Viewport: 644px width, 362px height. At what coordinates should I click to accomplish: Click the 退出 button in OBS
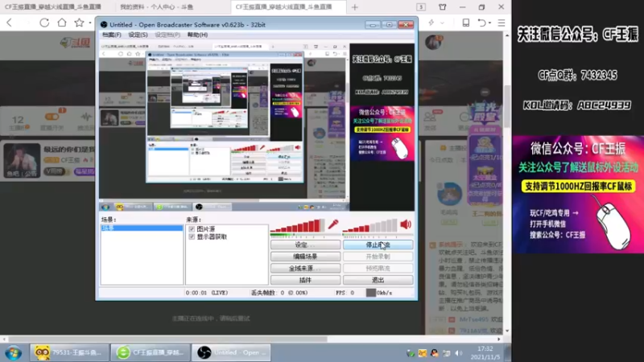point(378,280)
